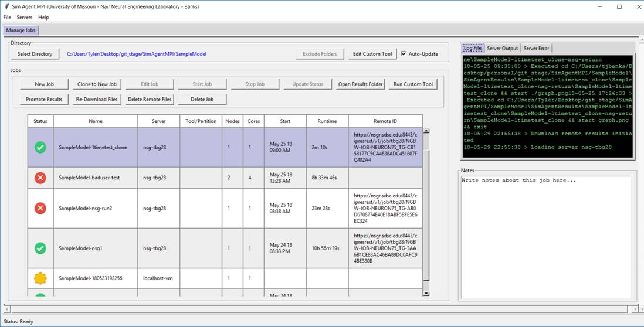
Task: Select the SampleModel-baduser-test job name
Action: click(89, 178)
